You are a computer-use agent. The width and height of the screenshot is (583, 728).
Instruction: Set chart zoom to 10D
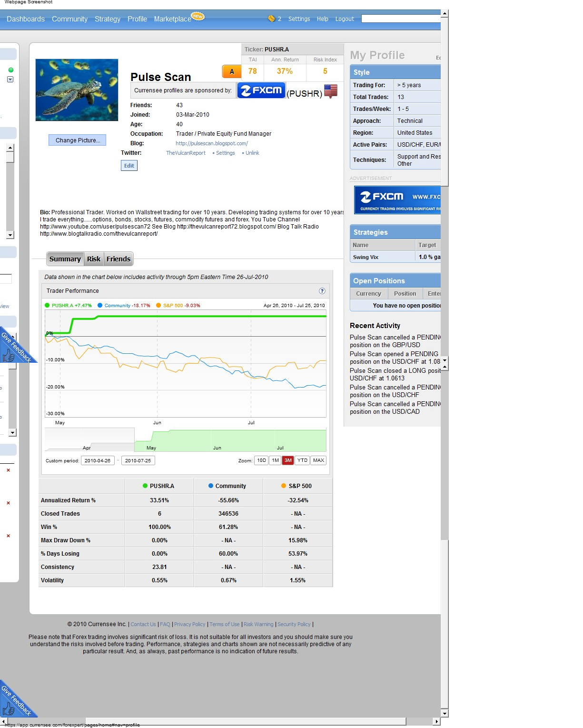pyautogui.click(x=261, y=460)
